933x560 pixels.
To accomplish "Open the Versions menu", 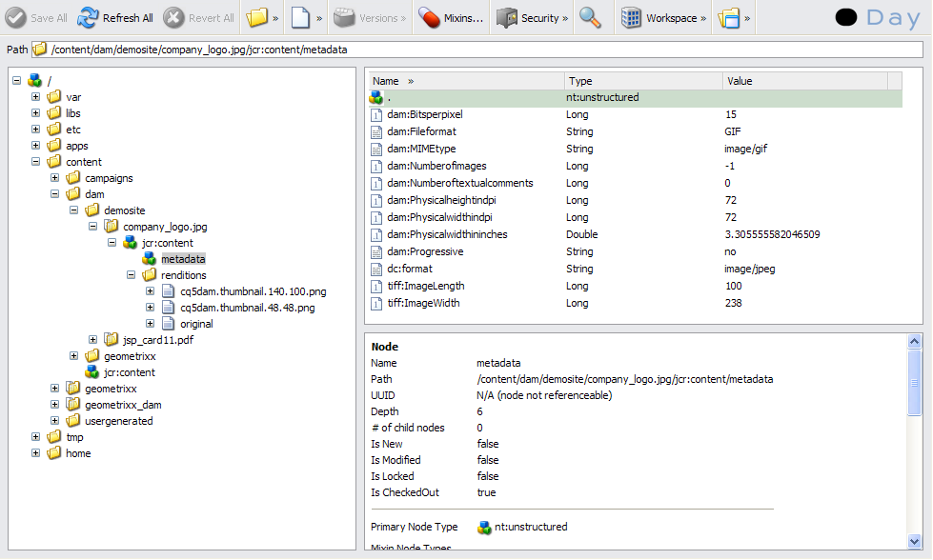I will 370,18.
